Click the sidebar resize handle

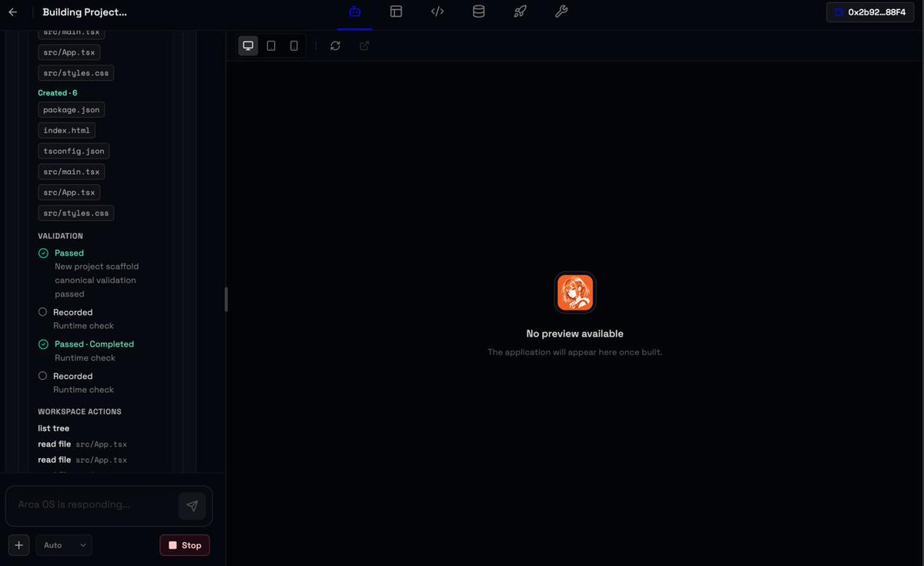click(x=226, y=299)
